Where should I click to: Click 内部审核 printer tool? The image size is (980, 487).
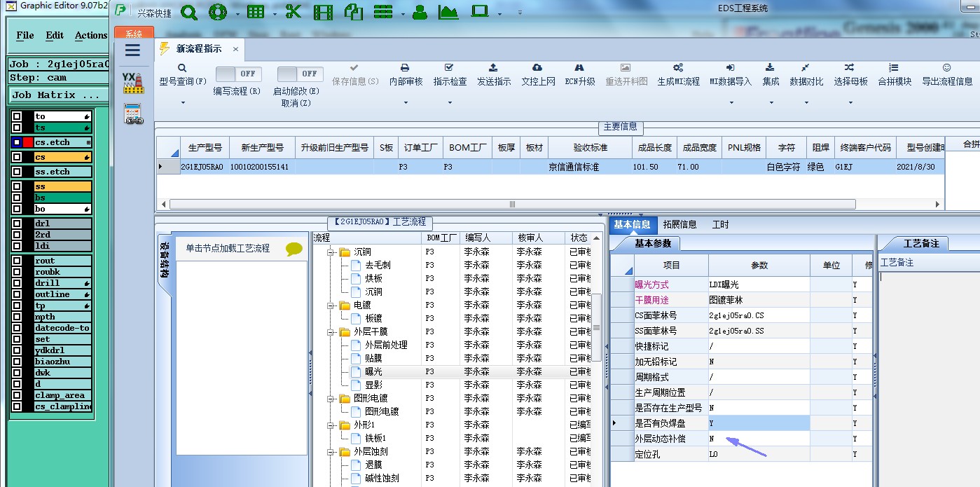(406, 75)
